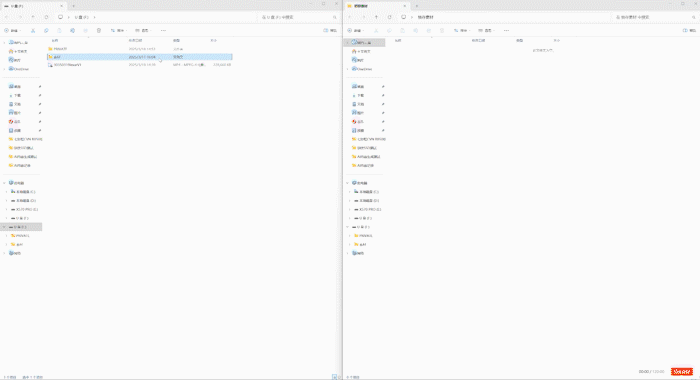Click the search magnifier in U盘 (F:) window
This screenshot has width=700, height=380.
click(334, 17)
